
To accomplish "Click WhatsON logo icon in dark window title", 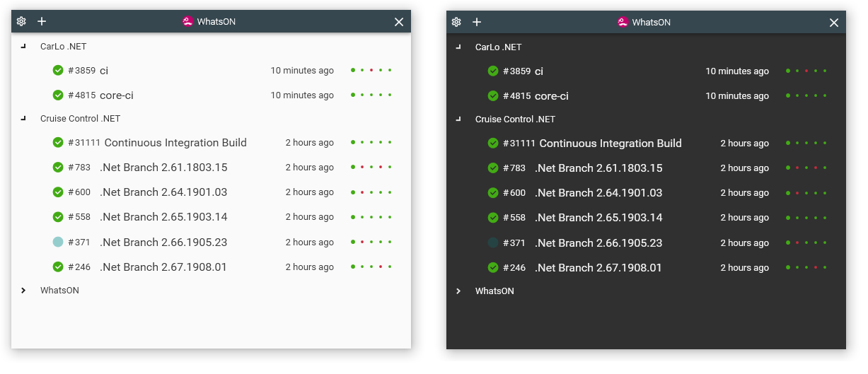I will pyautogui.click(x=623, y=22).
